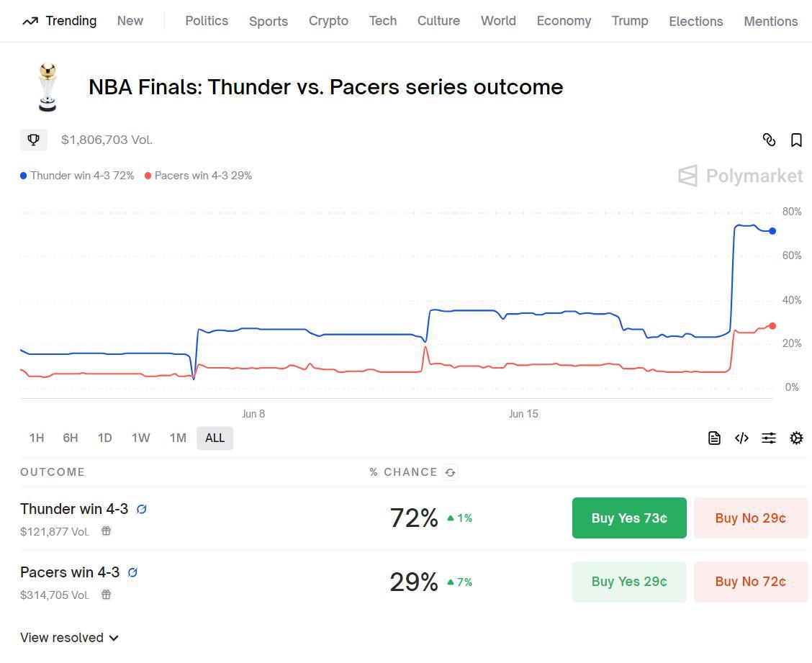Expand the View resolved section
The height and width of the screenshot is (663, 812).
point(69,638)
